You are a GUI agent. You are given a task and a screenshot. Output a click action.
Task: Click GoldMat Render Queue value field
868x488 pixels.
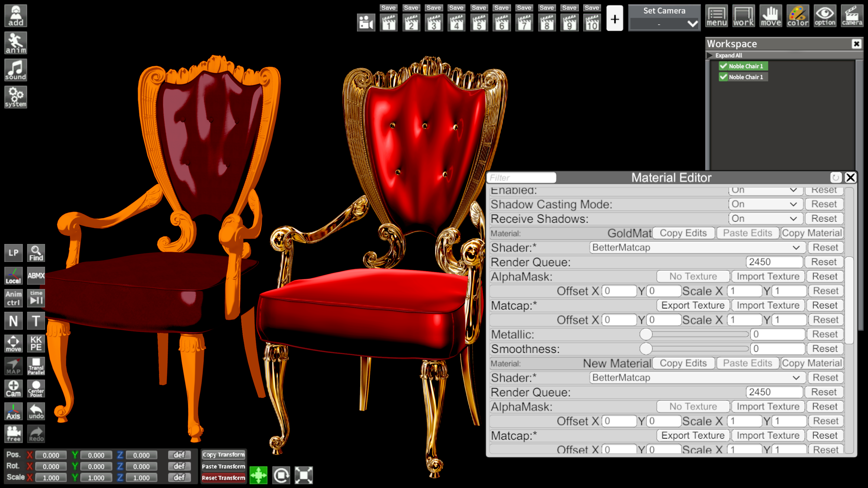coord(774,262)
